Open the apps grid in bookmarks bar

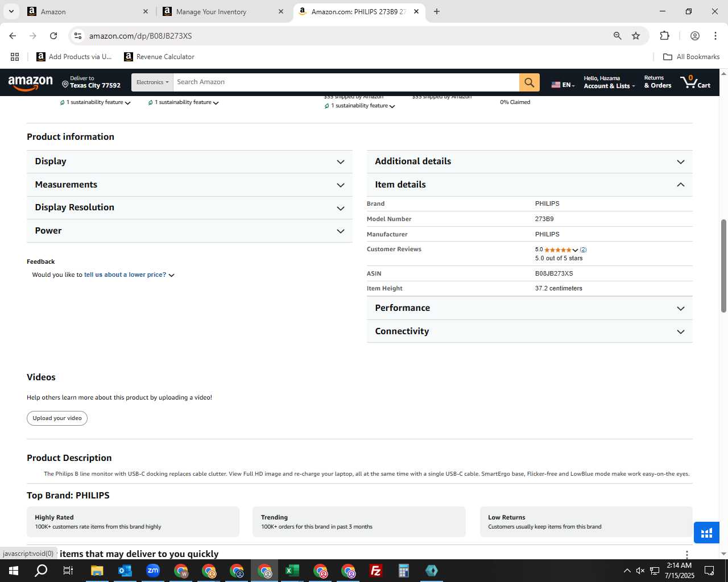(x=15, y=57)
